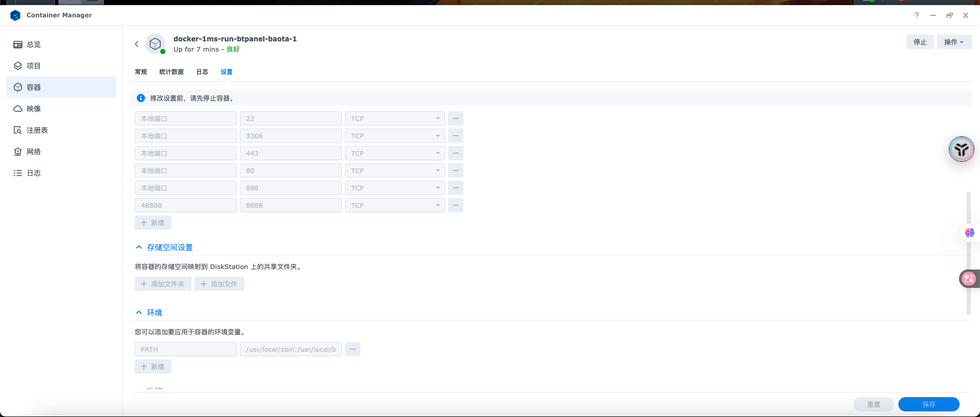
Task: Click the PATH variable name field
Action: [x=186, y=349]
